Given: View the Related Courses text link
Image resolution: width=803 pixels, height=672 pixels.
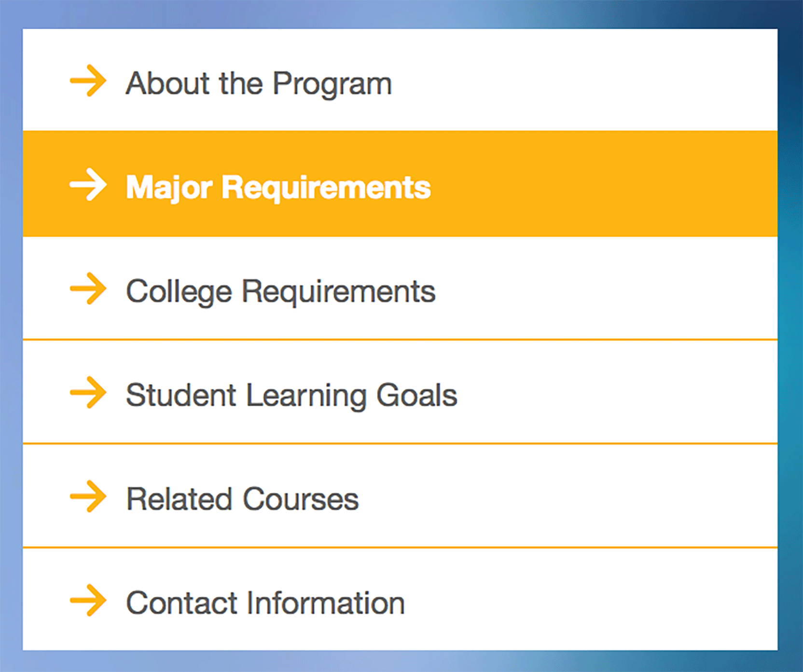Looking at the screenshot, I should click(x=242, y=499).
